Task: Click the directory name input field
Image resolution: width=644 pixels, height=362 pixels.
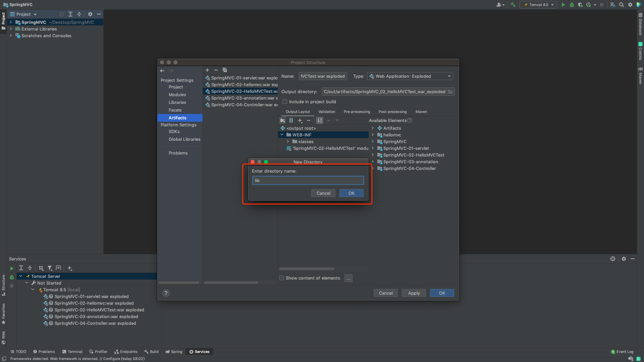Action: (x=308, y=180)
